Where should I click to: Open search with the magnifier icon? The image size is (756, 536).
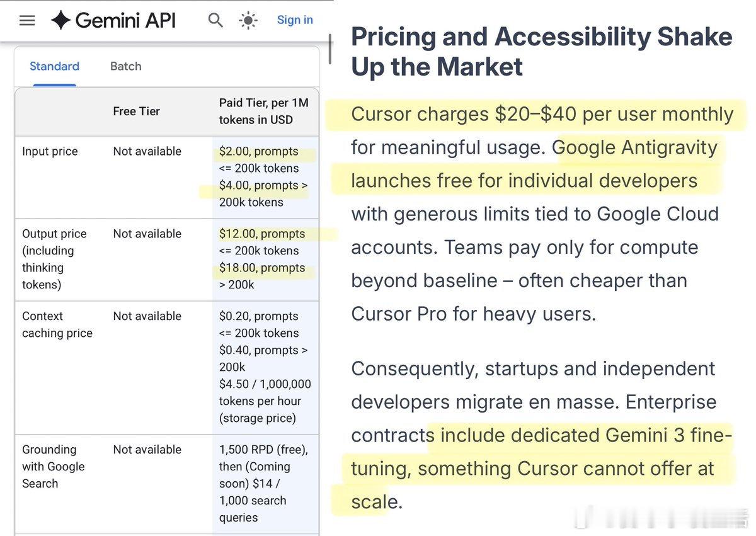(215, 20)
